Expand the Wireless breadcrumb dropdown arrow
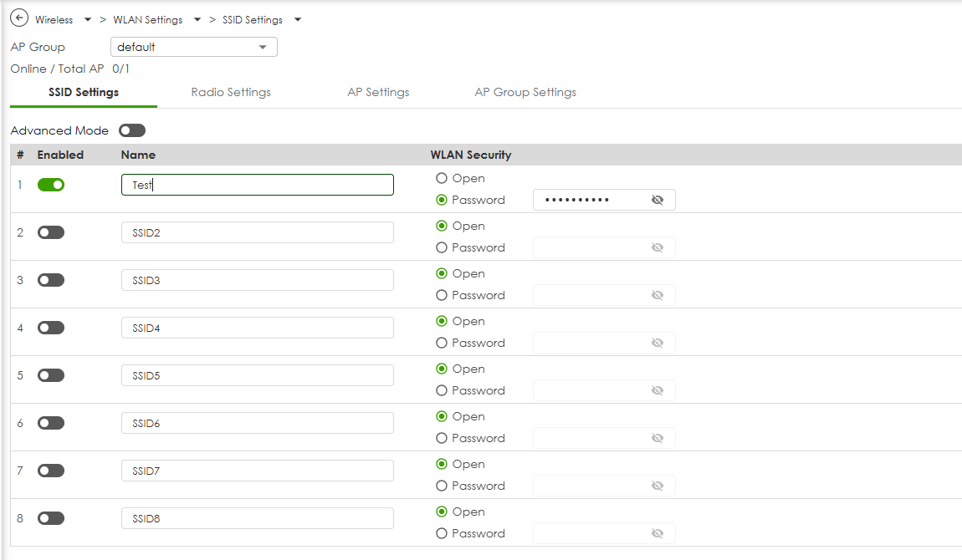Screen dimensions: 962x560 [x=88, y=19]
